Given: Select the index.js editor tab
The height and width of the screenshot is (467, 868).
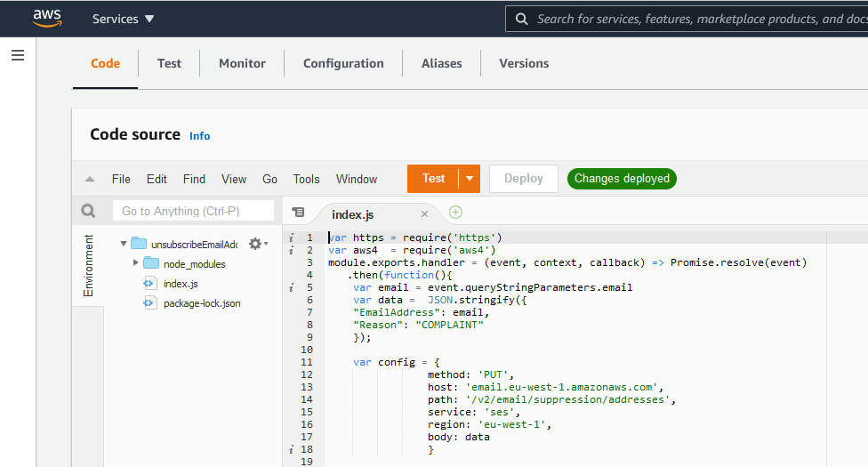Looking at the screenshot, I should coord(352,214).
